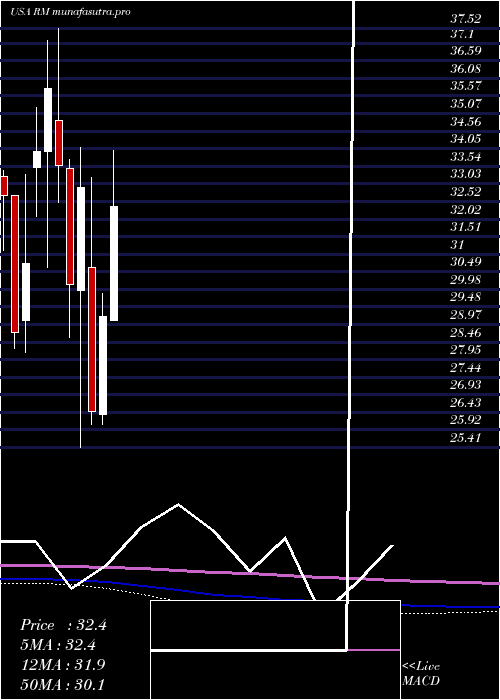Screen dimensions: 500x700
Task: Click the 32.52 price axis label
Action: tap(466, 192)
